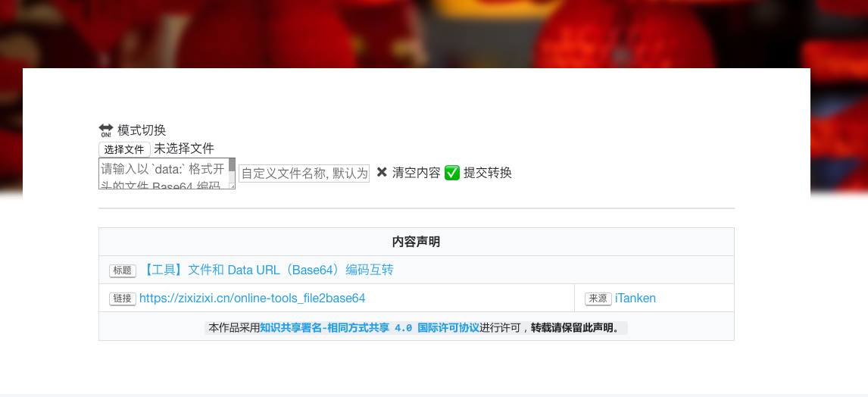This screenshot has width=868, height=397.
Task: Click the 选择文件 file chooser button
Action: [124, 149]
